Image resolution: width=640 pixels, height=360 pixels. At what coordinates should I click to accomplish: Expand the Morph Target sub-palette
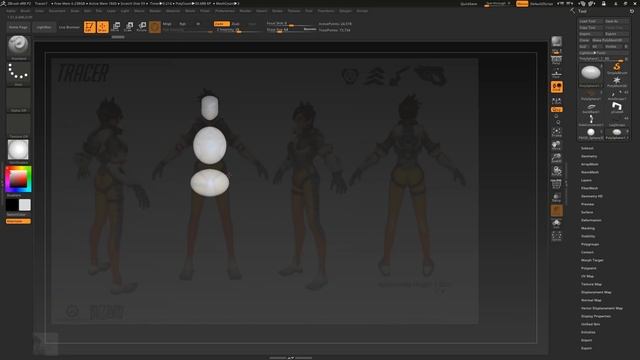pos(592,260)
